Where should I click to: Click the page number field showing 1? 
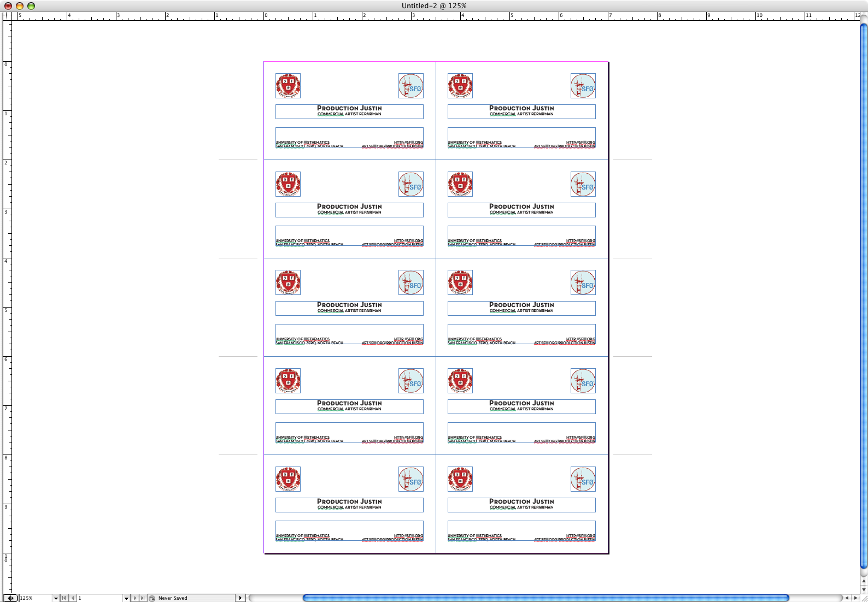pos(100,598)
